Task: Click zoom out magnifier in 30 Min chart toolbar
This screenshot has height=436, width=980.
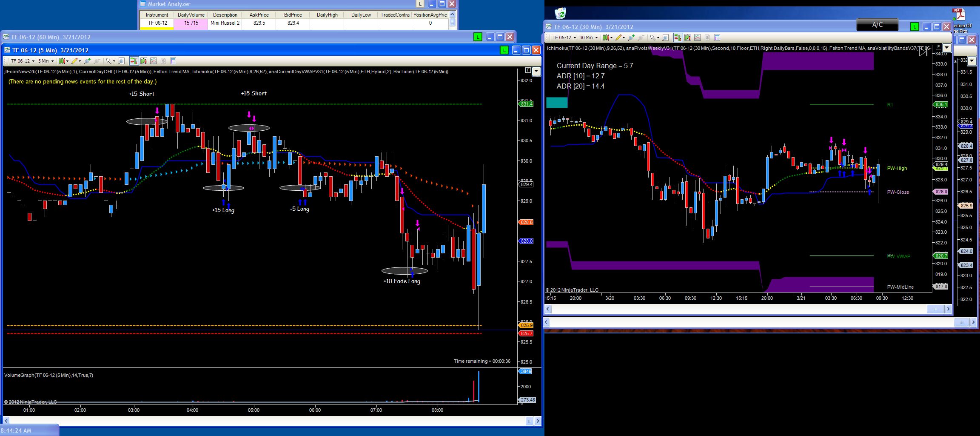Action: (641, 37)
